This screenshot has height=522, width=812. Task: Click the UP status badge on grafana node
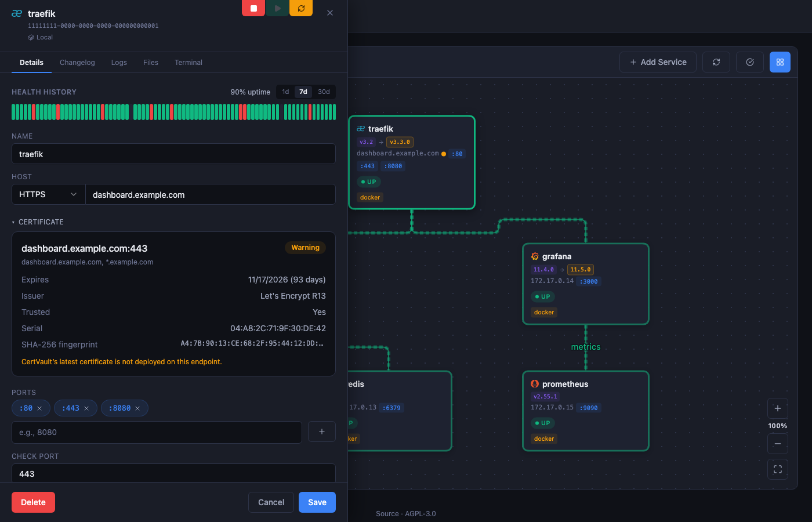(x=542, y=296)
